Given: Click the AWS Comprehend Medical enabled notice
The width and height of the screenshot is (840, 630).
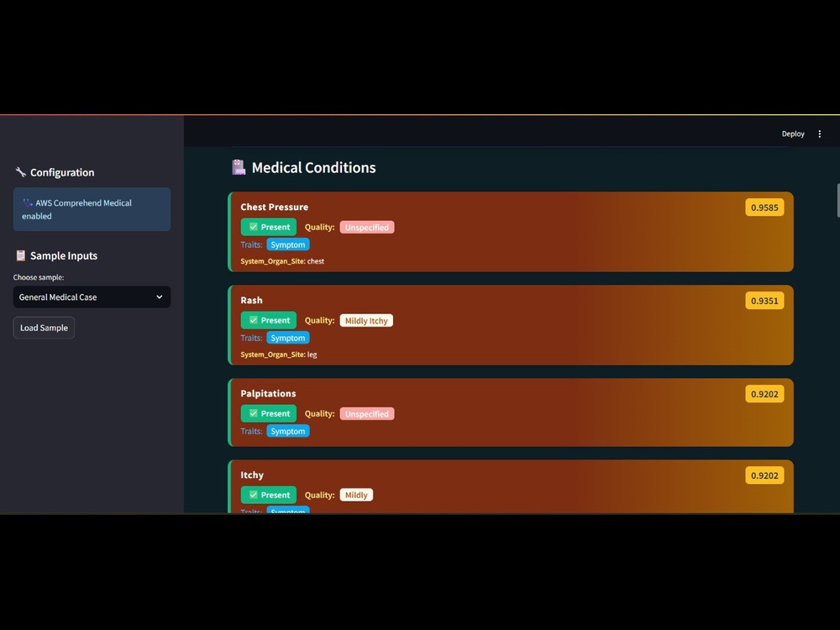Looking at the screenshot, I should [92, 209].
